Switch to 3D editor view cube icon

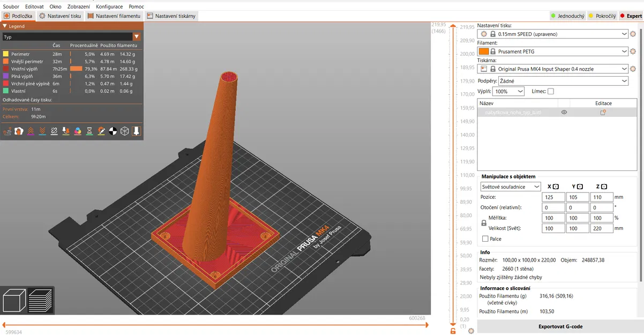pyautogui.click(x=14, y=300)
